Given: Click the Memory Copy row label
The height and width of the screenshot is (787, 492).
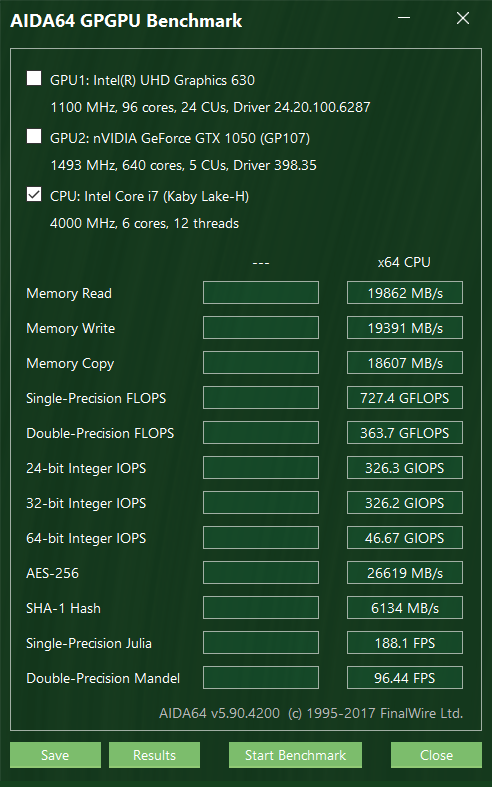Looking at the screenshot, I should tap(70, 364).
